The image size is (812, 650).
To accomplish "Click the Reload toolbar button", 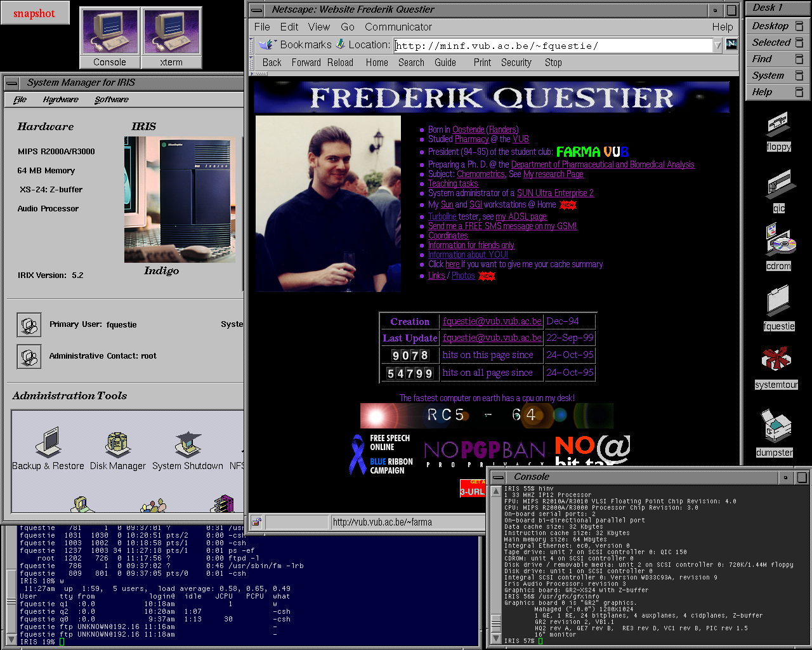I will coord(340,62).
